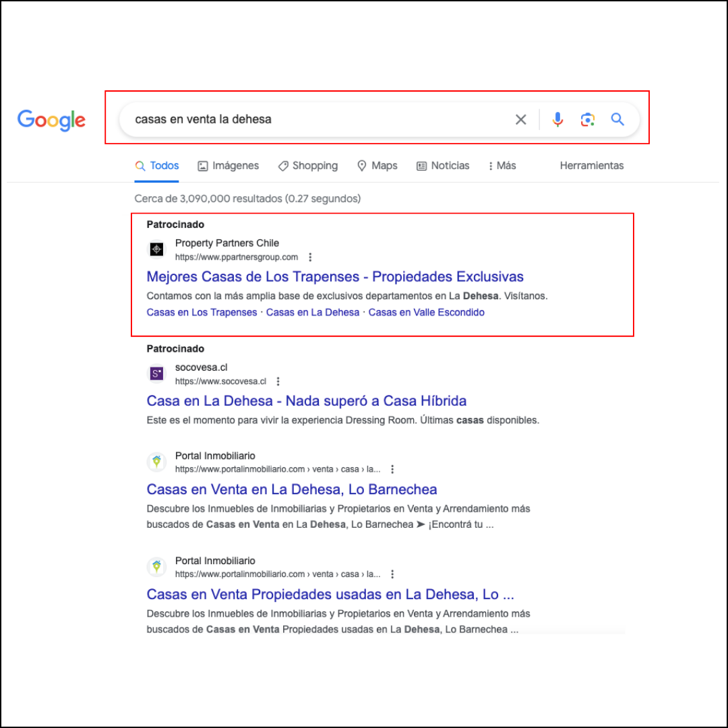This screenshot has width=728, height=728.
Task: Expand the Más menu
Action: [x=502, y=166]
